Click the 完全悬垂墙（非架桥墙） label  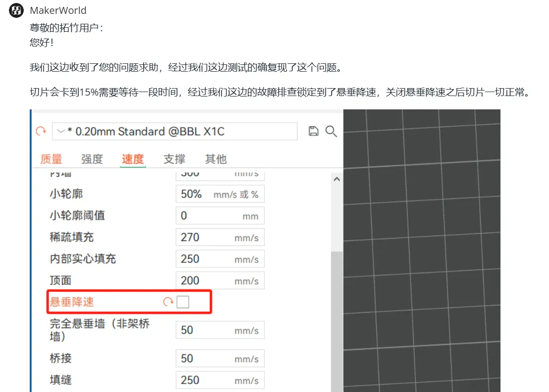point(100,330)
